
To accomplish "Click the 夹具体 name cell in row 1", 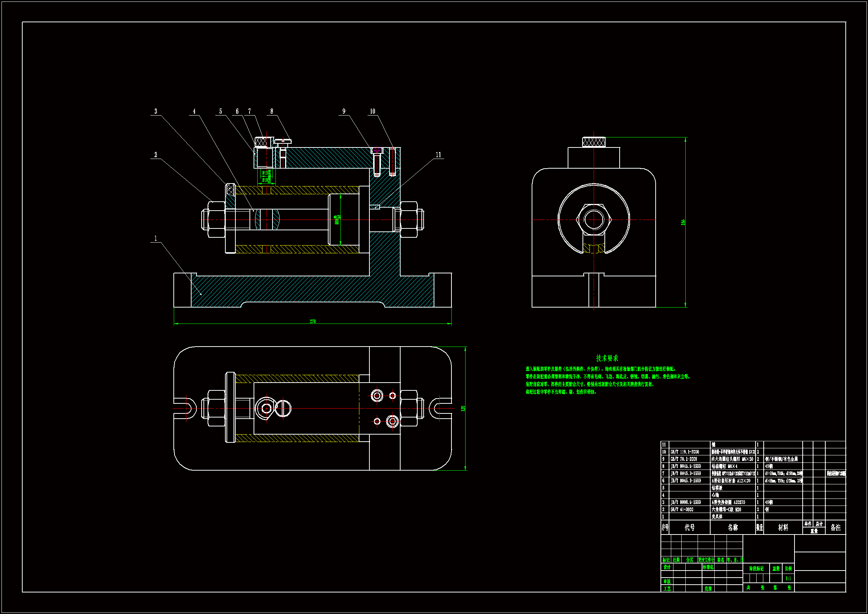I will tap(717, 517).
